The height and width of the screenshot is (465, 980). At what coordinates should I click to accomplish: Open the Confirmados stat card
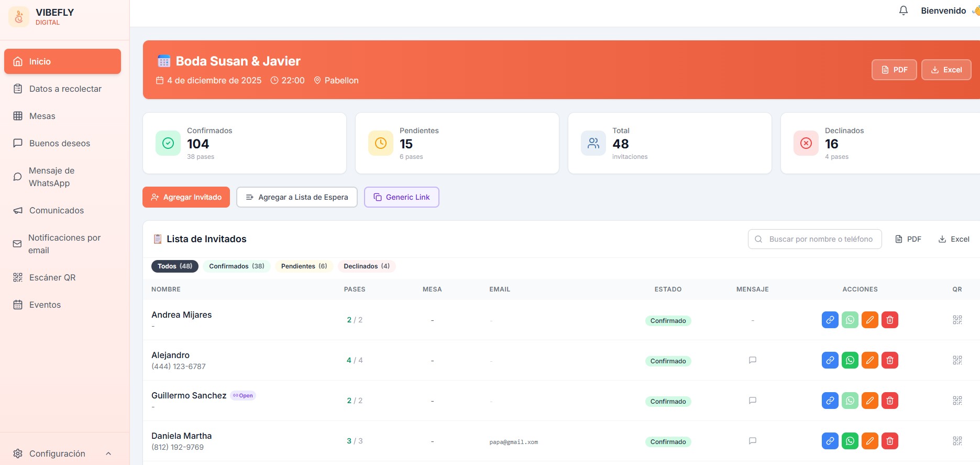(x=245, y=143)
